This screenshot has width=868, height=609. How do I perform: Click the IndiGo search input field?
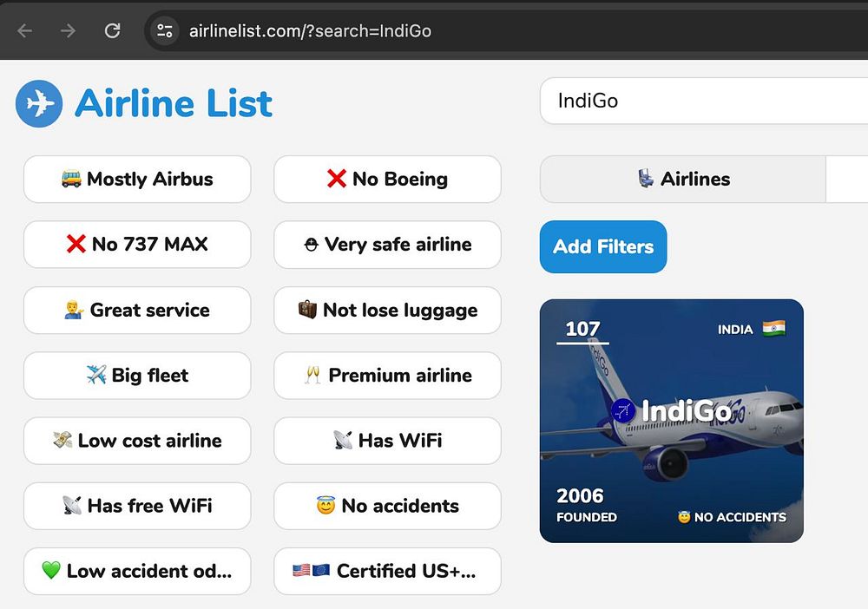(x=704, y=101)
